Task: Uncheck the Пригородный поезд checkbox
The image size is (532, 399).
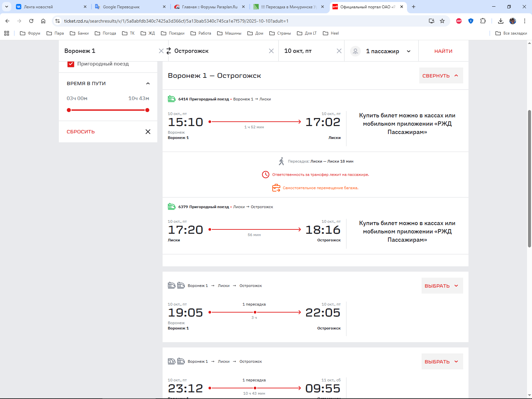Action: [x=71, y=64]
